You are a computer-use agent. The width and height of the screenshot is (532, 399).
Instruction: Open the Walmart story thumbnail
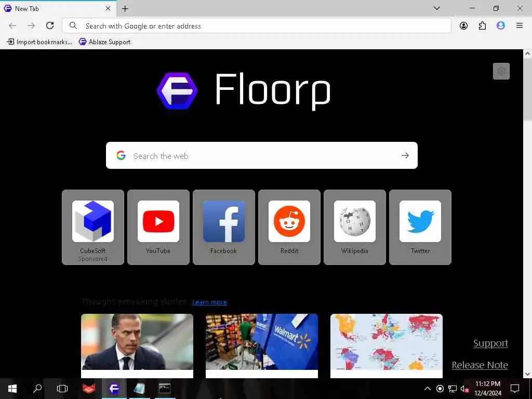262,342
